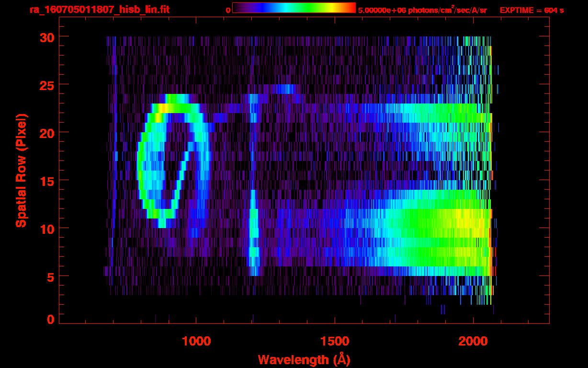Image resolution: width=588 pixels, height=368 pixels.
Task: Click the 5 spatial row tick label
Action: [50, 276]
